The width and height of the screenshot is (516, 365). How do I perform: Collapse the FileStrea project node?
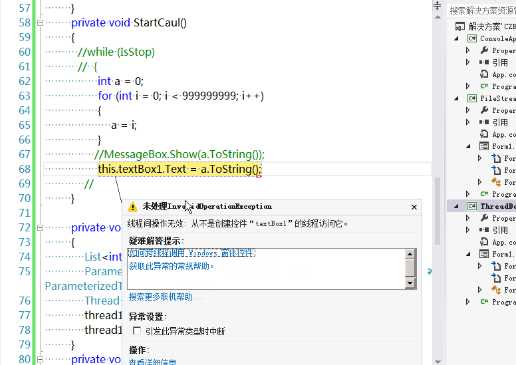coord(457,98)
